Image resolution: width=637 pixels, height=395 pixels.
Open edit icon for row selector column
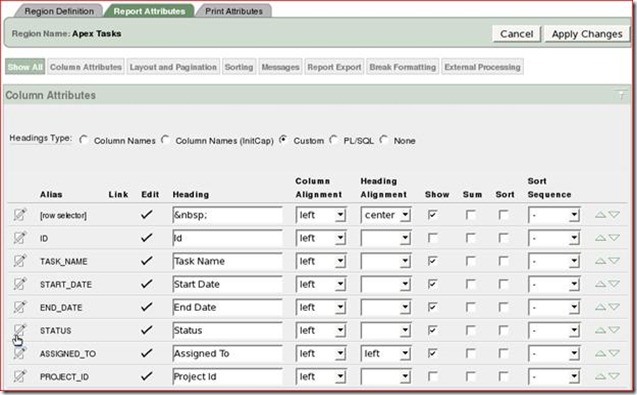point(20,214)
